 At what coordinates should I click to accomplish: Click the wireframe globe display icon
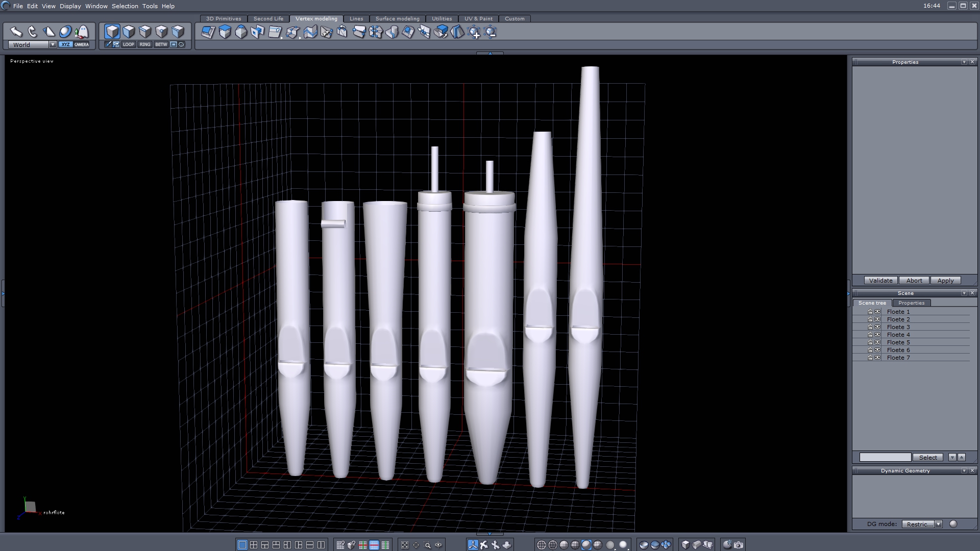tap(542, 545)
